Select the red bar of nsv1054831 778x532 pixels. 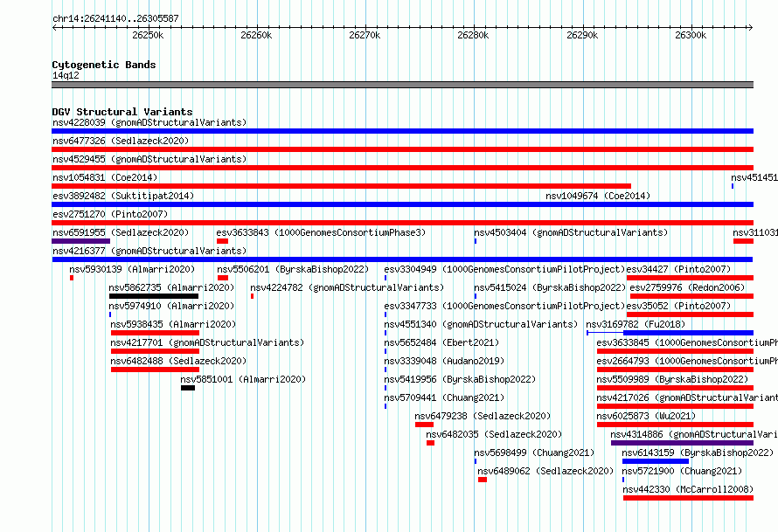[x=342, y=186]
